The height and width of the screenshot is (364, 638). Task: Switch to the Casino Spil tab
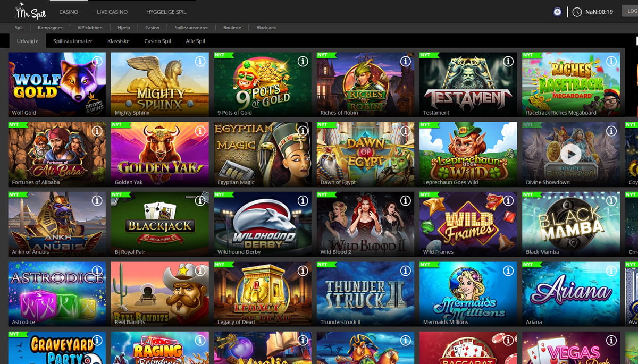[x=157, y=41]
